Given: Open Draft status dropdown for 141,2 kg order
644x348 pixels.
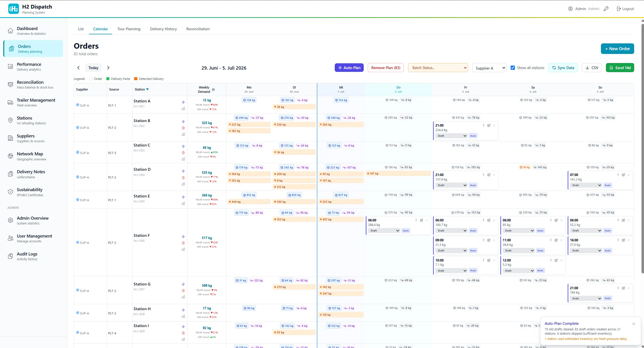Looking at the screenshot, I should [586, 185].
